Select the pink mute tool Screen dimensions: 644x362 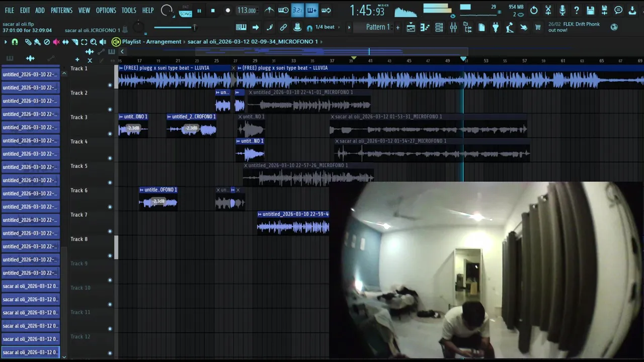coord(56,42)
